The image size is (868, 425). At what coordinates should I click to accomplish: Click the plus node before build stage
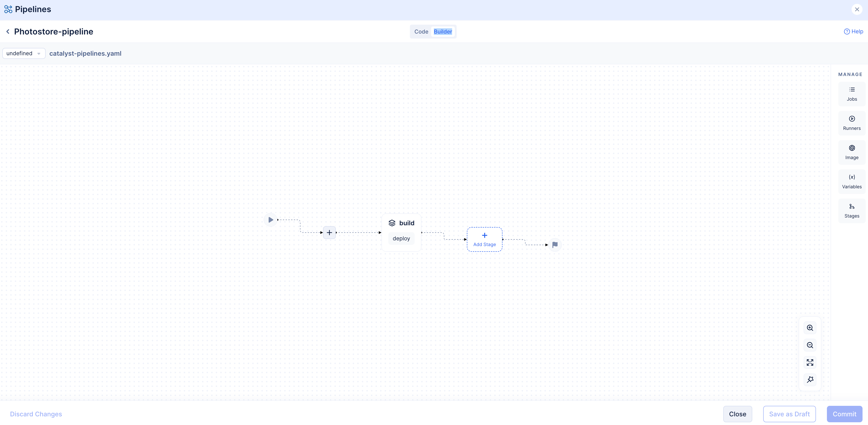pyautogui.click(x=329, y=232)
